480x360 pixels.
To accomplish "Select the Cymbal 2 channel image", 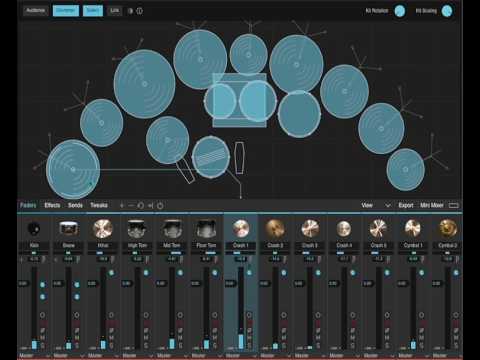I will click(447, 229).
